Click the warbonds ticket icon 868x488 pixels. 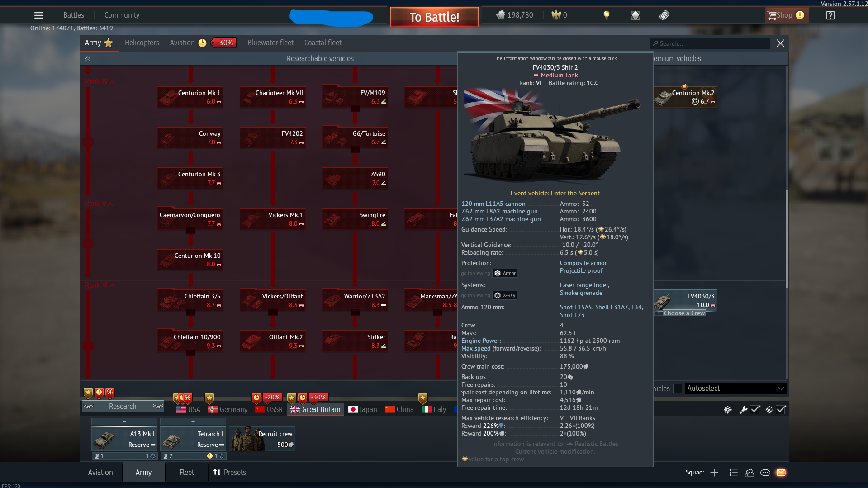pos(664,15)
